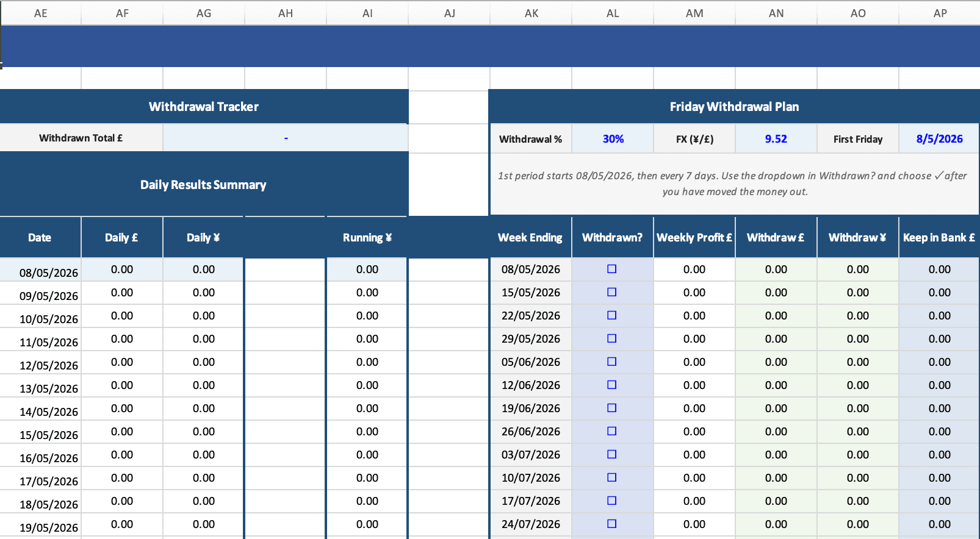Viewport: 980px width, 539px height.
Task: Select the date cell 14/05/2026
Action: click(x=40, y=409)
